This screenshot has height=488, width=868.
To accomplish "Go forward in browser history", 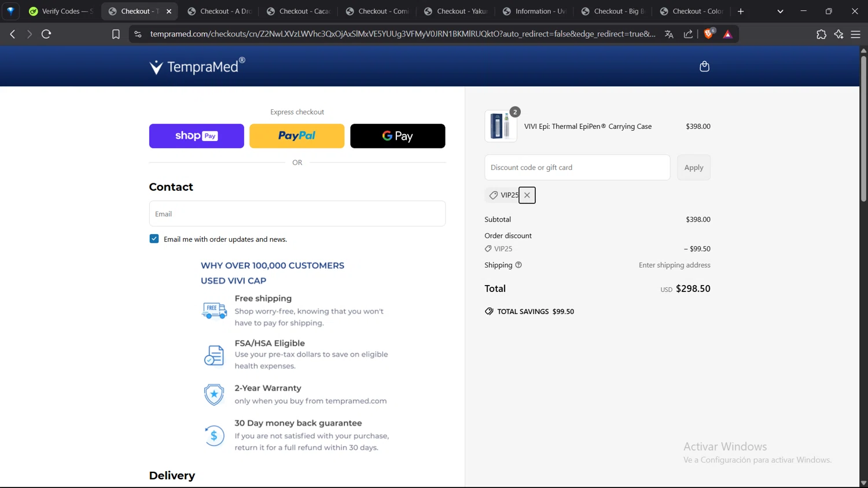I will 29,34.
